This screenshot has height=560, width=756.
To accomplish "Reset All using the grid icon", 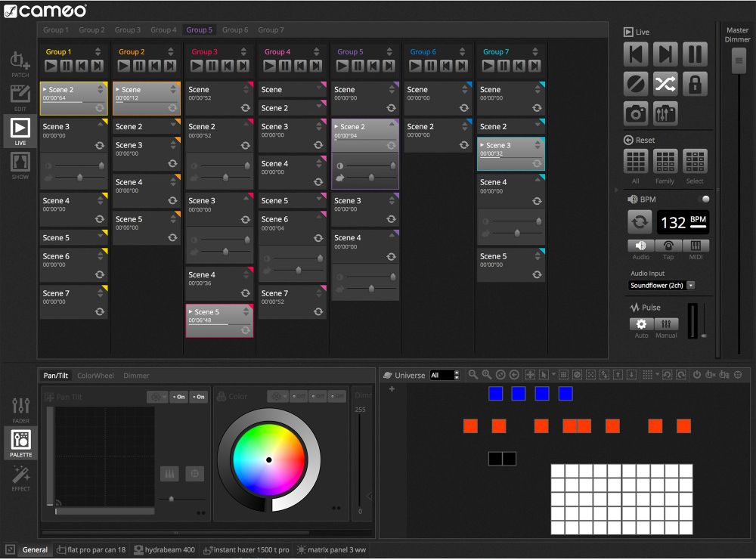I will (636, 162).
